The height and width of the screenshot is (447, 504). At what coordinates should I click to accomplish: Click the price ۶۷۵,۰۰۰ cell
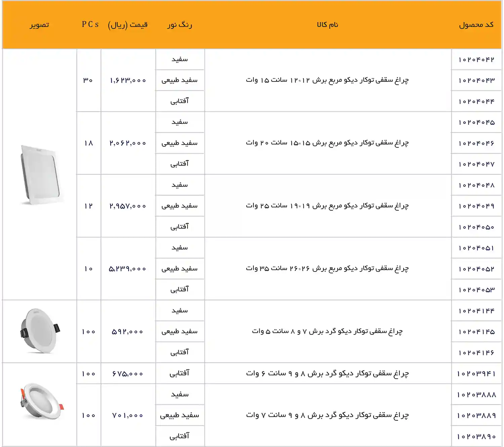click(x=128, y=373)
